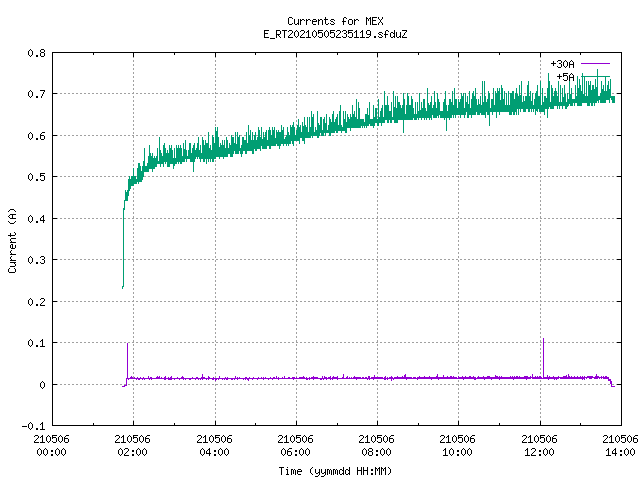Click the 12:00 x-axis time label
640x480 pixels.
[x=539, y=452]
